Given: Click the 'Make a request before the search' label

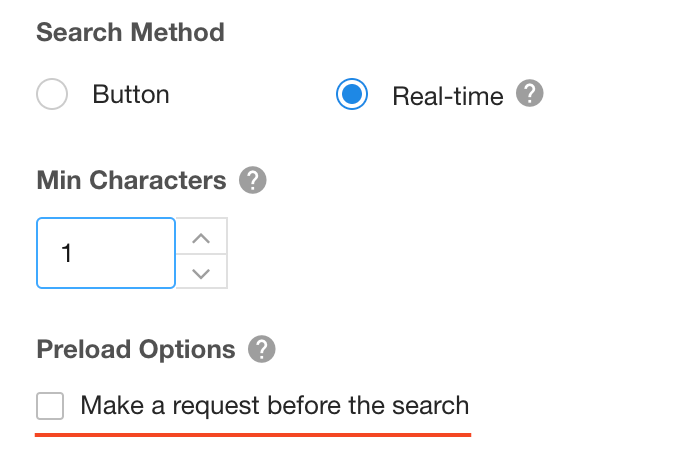Looking at the screenshot, I should coord(275,406).
